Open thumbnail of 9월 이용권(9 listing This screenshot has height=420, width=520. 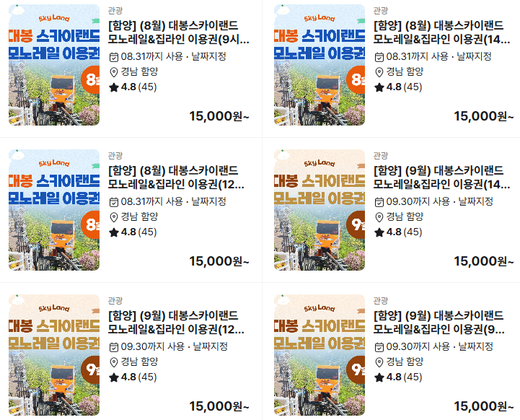click(320, 355)
